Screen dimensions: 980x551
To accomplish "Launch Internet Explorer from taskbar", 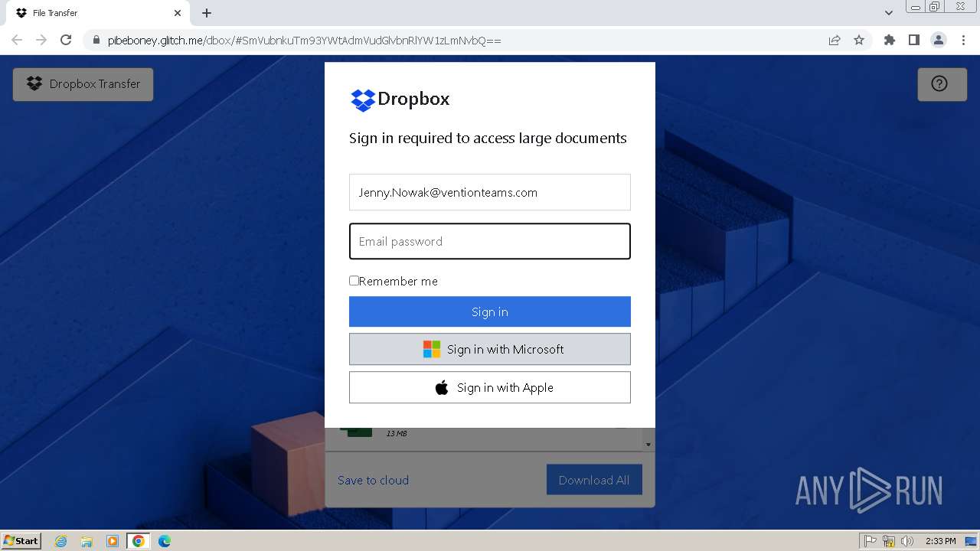I will click(61, 541).
